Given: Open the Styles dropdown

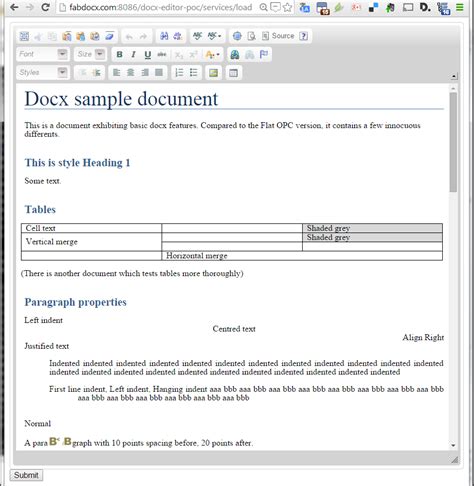Looking at the screenshot, I should [43, 72].
